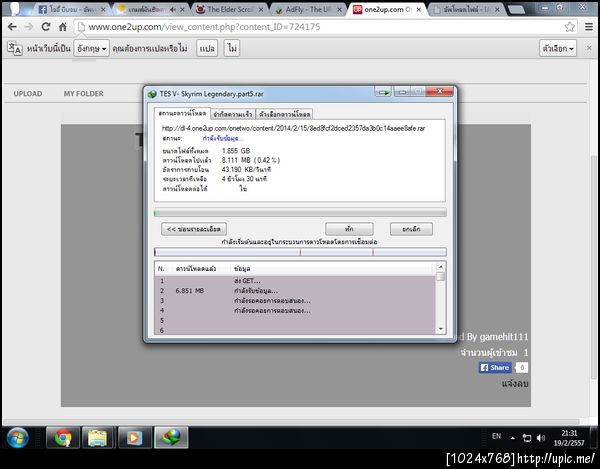Switch to The Elder Scrolls browser tab
Screen dimensions: 600x469
(x=229, y=10)
